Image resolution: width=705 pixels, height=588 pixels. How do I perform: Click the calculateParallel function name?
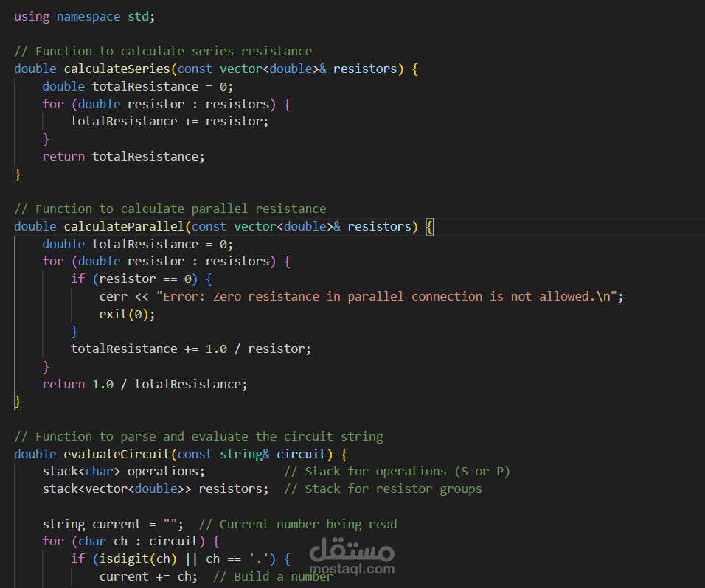124,226
